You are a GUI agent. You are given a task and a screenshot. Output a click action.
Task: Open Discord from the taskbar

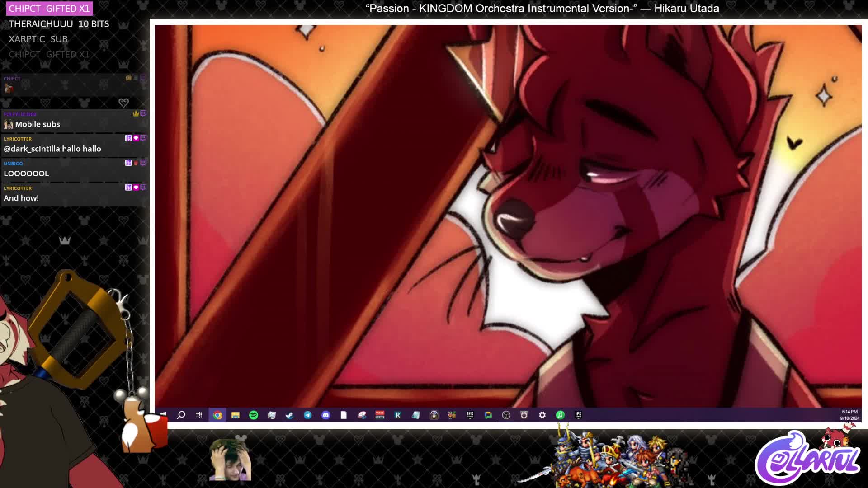[x=325, y=415]
